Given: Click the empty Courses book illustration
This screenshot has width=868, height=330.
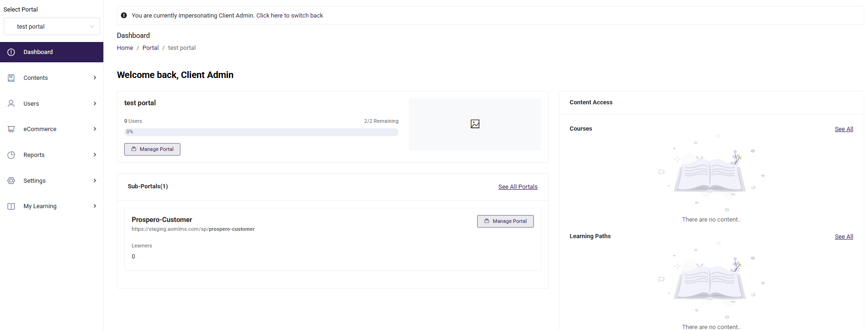Looking at the screenshot, I should 711,173.
